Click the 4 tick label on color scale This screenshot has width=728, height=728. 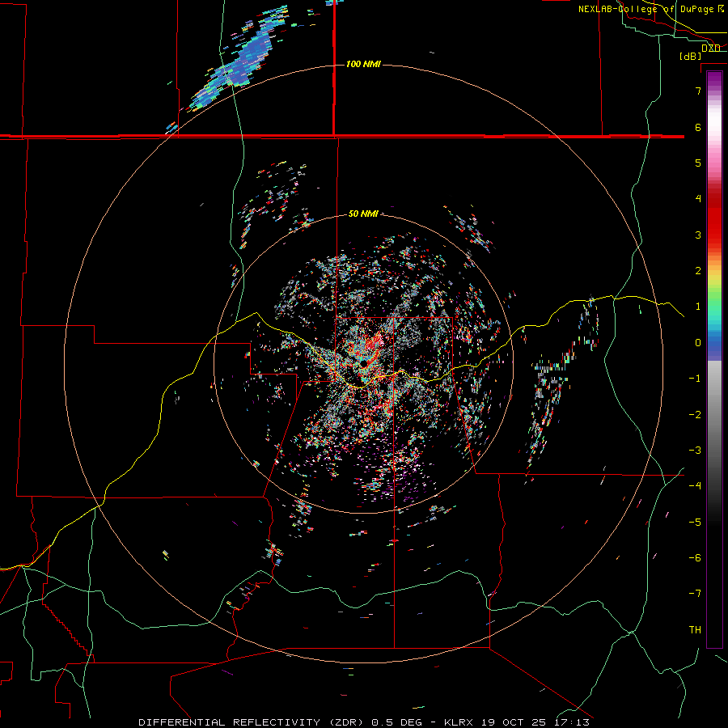pyautogui.click(x=698, y=199)
